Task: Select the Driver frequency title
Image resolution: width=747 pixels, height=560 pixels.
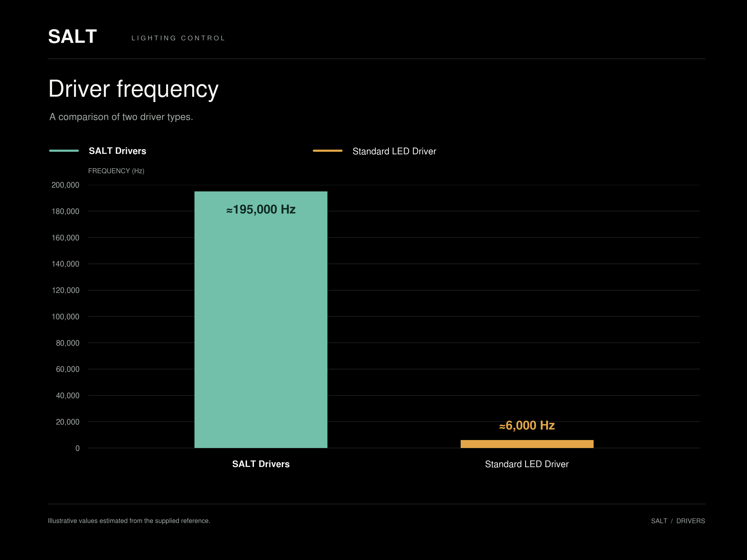Action: tap(133, 89)
